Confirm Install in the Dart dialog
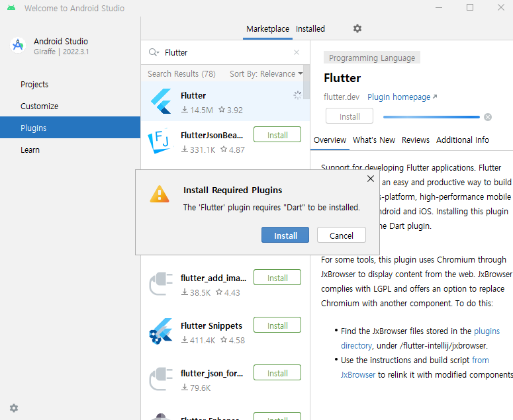This screenshot has width=513, height=420. click(x=285, y=235)
